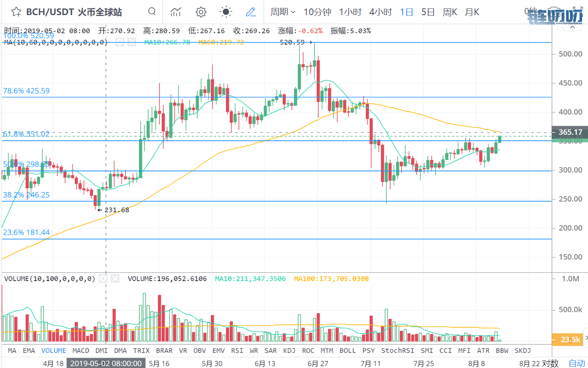Select the BOLL indicator tab

click(x=348, y=350)
